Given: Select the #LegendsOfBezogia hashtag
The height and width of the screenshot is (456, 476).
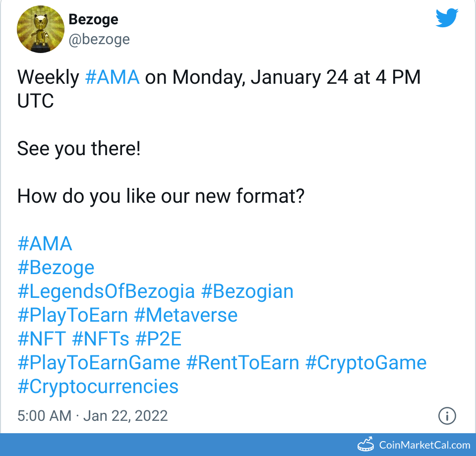Looking at the screenshot, I should (106, 291).
